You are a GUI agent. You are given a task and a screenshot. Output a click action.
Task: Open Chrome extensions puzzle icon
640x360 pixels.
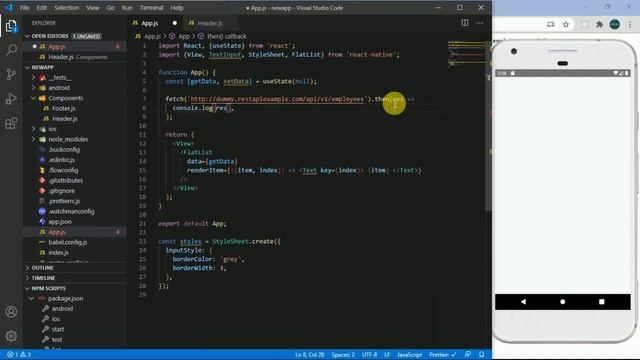[x=599, y=24]
